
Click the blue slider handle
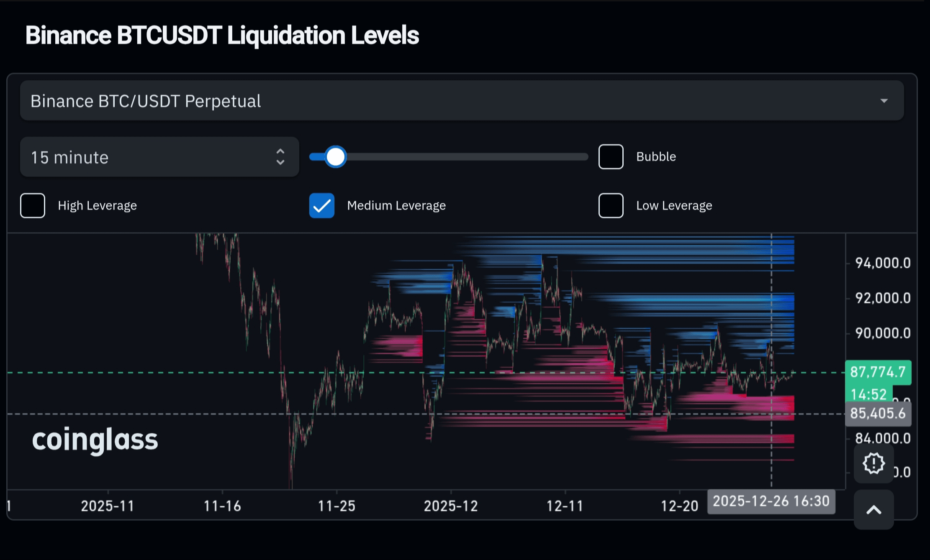pyautogui.click(x=335, y=157)
